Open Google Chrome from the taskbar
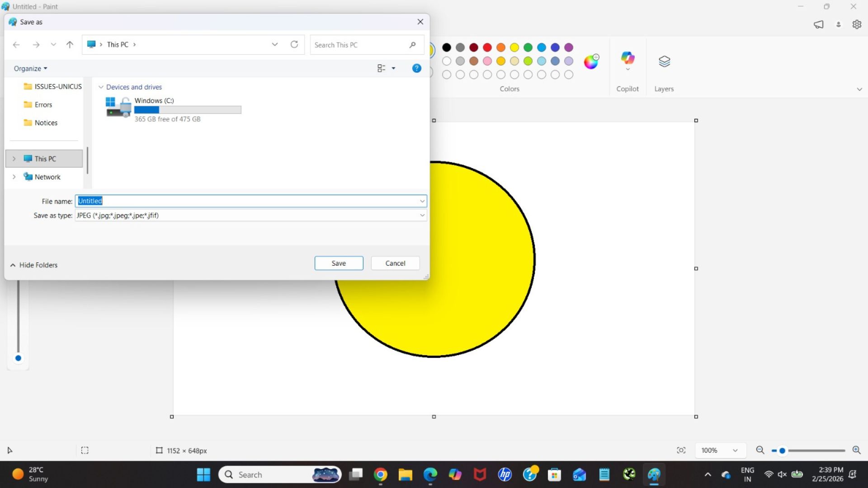The image size is (868, 488). click(x=380, y=474)
